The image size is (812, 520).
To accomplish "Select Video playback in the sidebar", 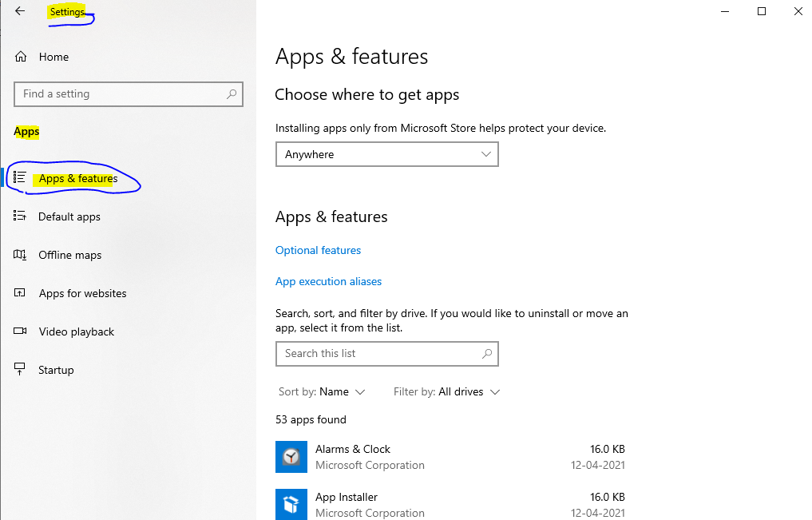I will (76, 331).
